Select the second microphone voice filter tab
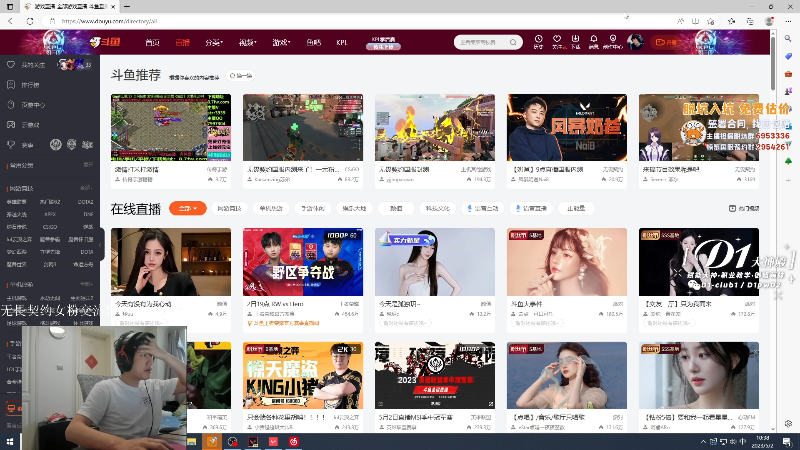800x450 pixels. (531, 208)
